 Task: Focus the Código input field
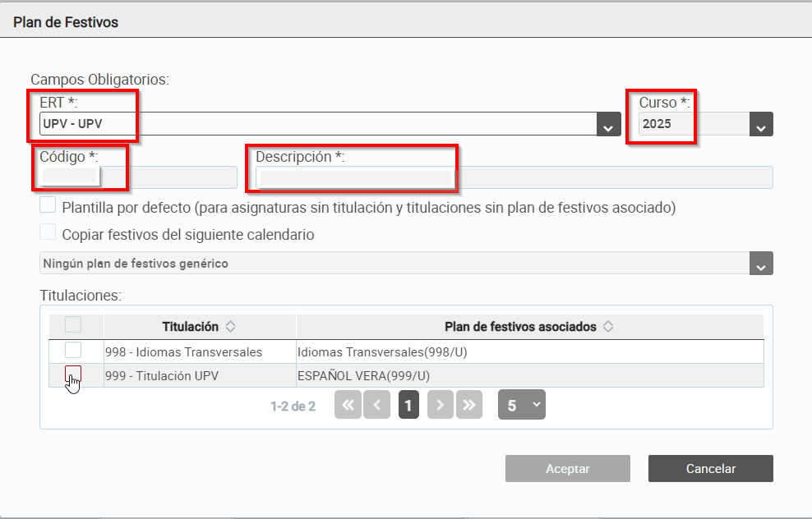pyautogui.click(x=138, y=177)
